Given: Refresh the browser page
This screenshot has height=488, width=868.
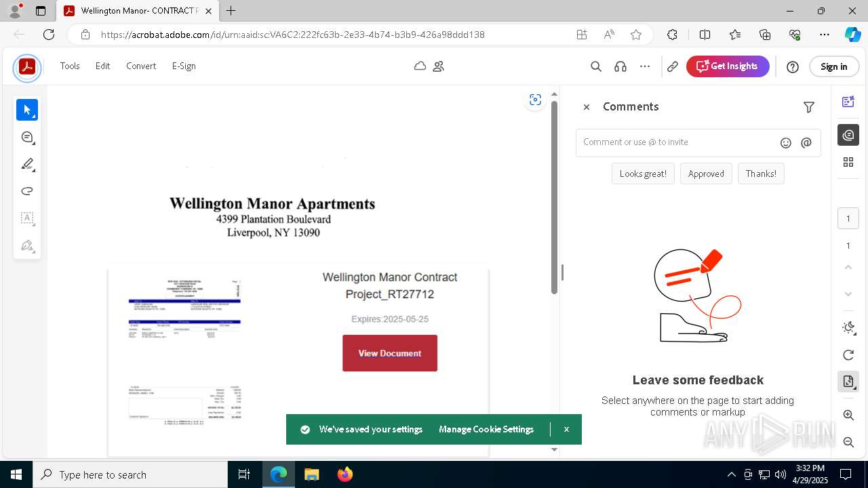Looking at the screenshot, I should pyautogui.click(x=49, y=35).
